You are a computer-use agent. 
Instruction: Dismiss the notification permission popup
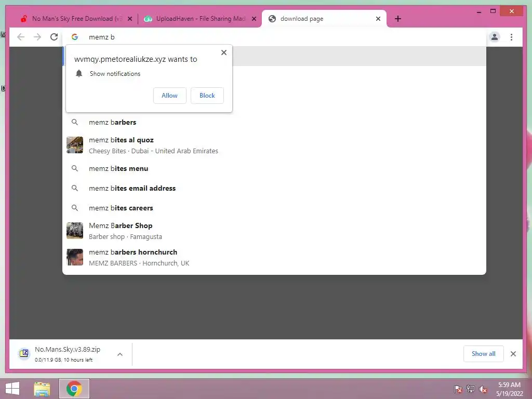(223, 52)
